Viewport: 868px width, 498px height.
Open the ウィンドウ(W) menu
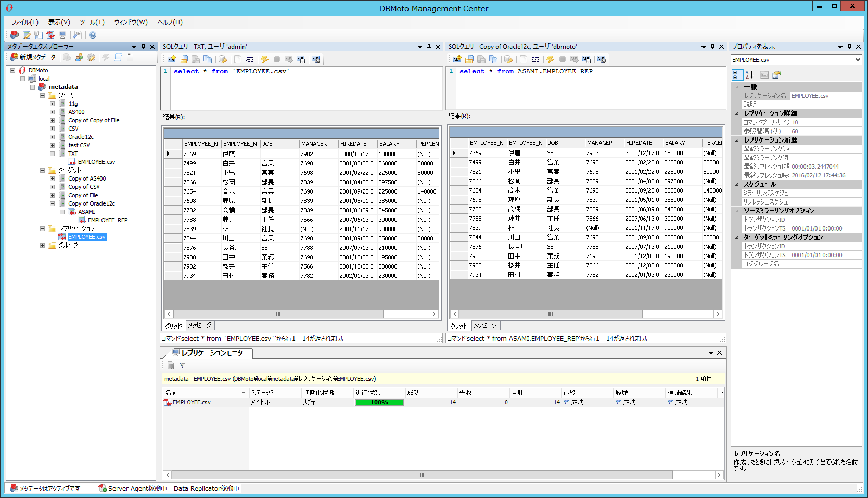pyautogui.click(x=131, y=22)
